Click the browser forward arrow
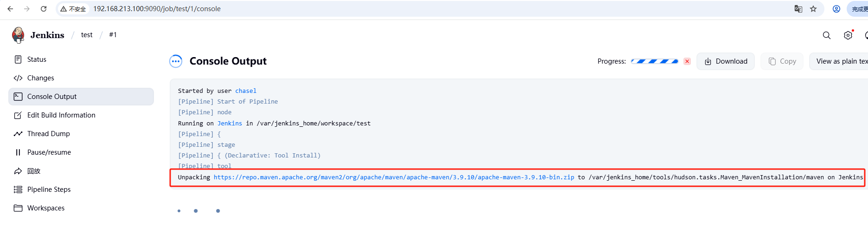The width and height of the screenshot is (868, 229). (x=27, y=9)
